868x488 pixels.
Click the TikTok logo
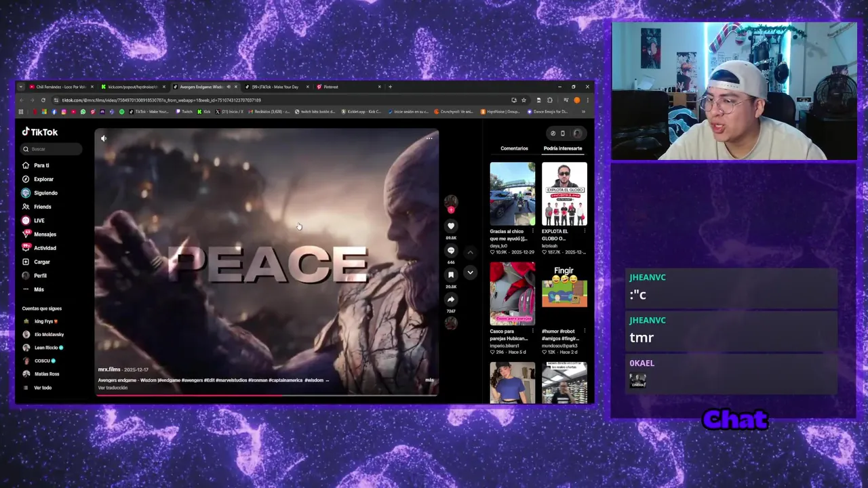(40, 132)
